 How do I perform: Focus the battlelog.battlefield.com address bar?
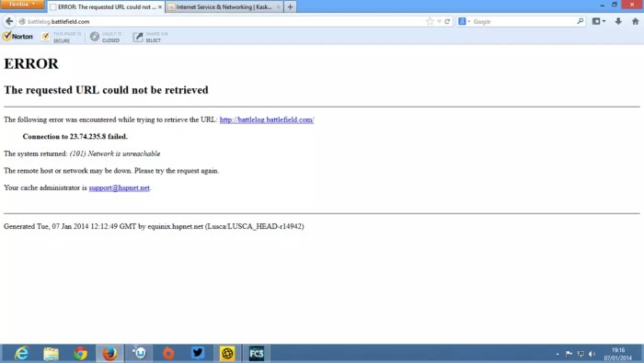[x=222, y=21]
